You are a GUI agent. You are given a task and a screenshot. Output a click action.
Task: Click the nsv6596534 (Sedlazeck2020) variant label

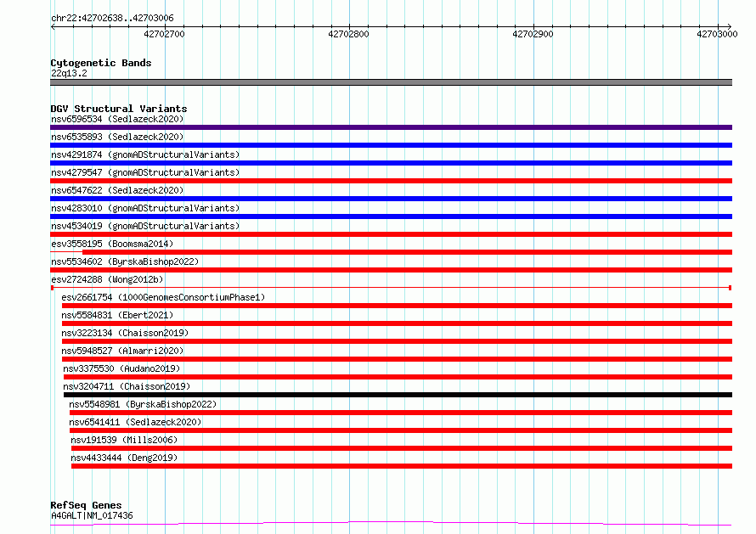pyautogui.click(x=117, y=119)
